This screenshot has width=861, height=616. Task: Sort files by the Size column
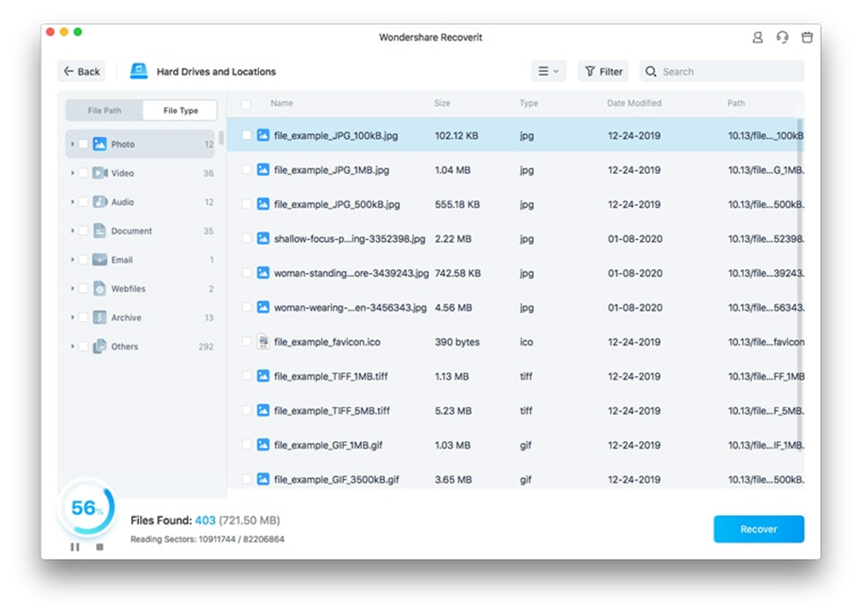(442, 103)
